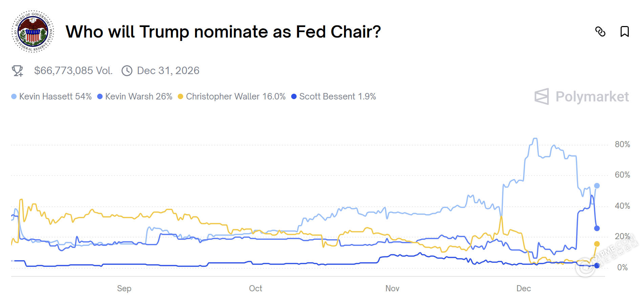Viewport: 644px width, 296px height.
Task: Click Kevin Warsh legend color dot
Action: click(x=100, y=97)
